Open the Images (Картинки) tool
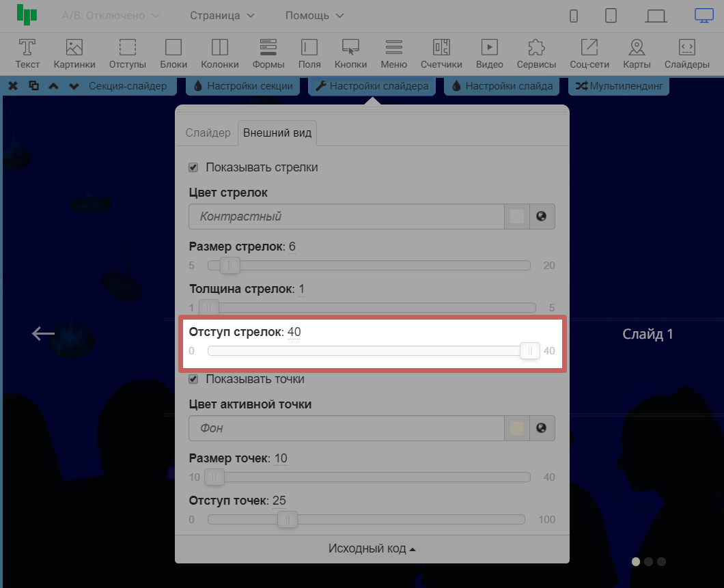 [x=74, y=53]
